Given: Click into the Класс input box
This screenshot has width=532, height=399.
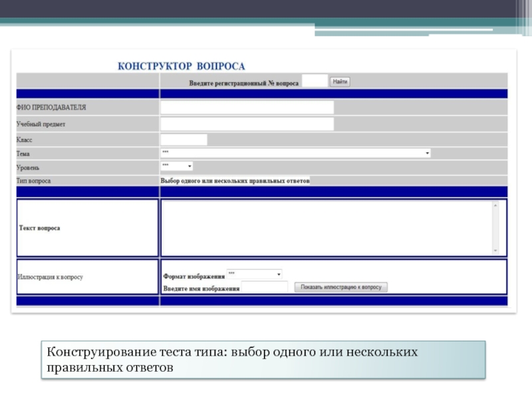Looking at the screenshot, I should click(x=184, y=140).
